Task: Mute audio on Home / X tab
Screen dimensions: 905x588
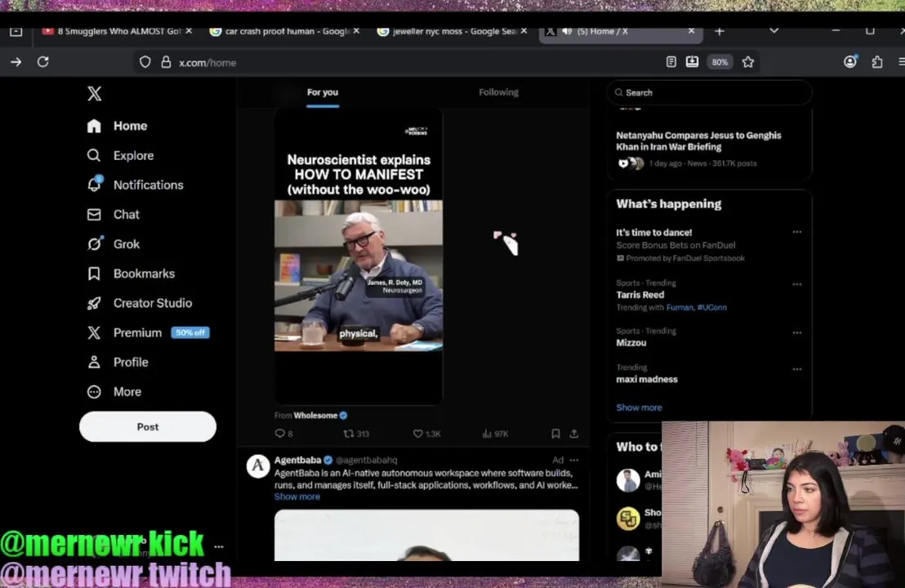Action: pyautogui.click(x=568, y=31)
